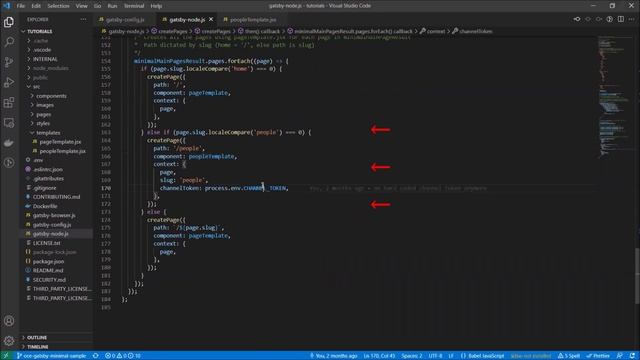Click the Spaces: 2 indentation indicator
This screenshot has width=640, height=360.
click(x=411, y=356)
